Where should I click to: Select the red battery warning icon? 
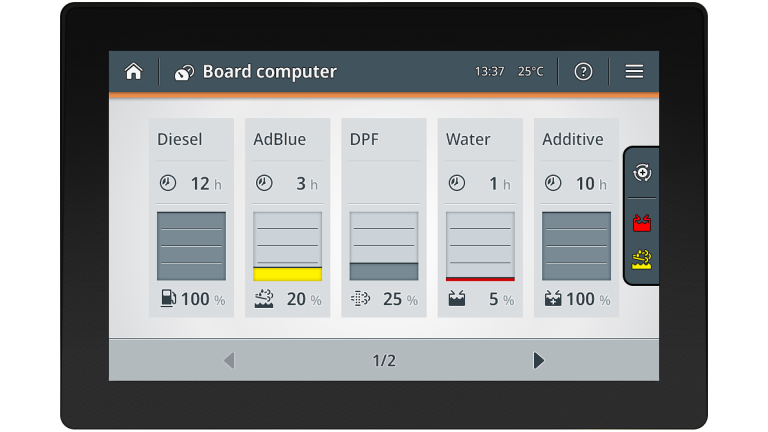tap(642, 222)
